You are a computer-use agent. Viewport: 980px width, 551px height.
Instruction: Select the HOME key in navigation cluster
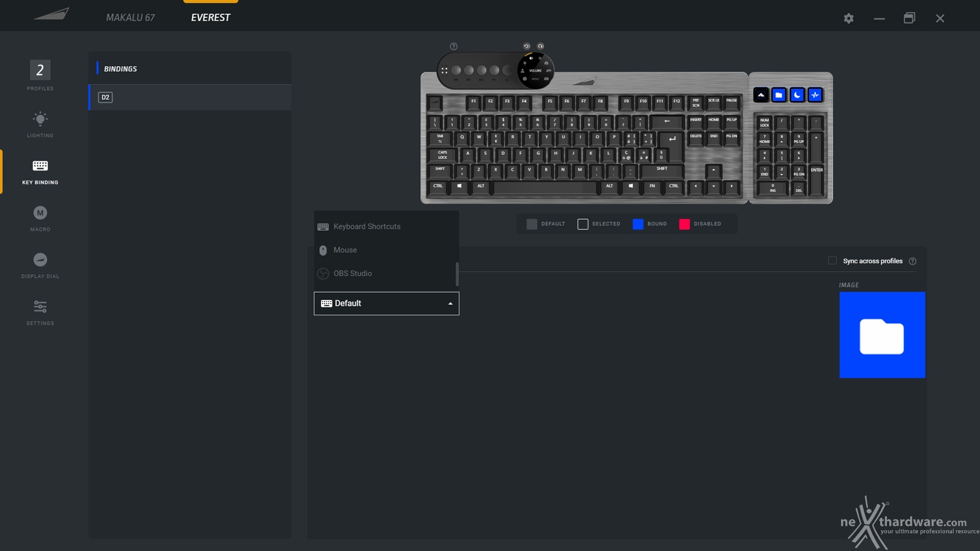click(714, 122)
